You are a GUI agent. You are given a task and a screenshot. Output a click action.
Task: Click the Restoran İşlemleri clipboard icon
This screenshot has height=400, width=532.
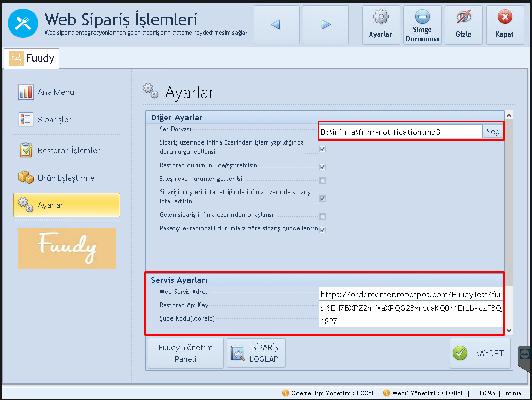[26, 150]
